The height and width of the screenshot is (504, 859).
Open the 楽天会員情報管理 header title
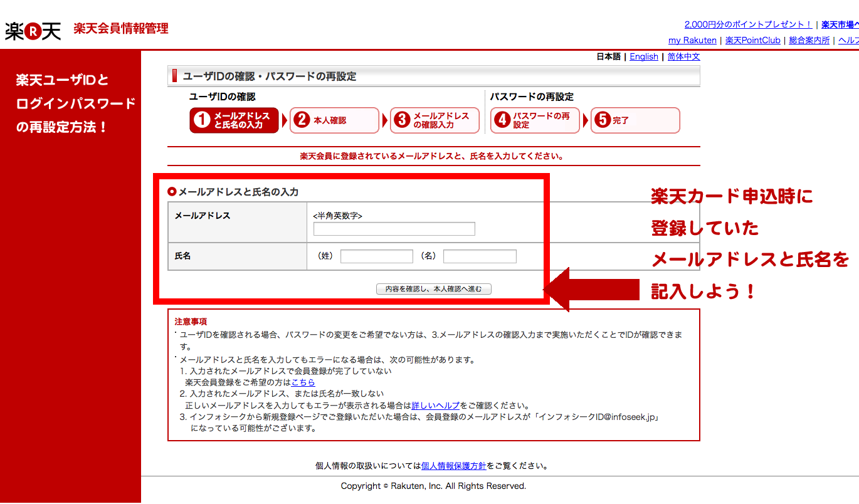tap(121, 28)
